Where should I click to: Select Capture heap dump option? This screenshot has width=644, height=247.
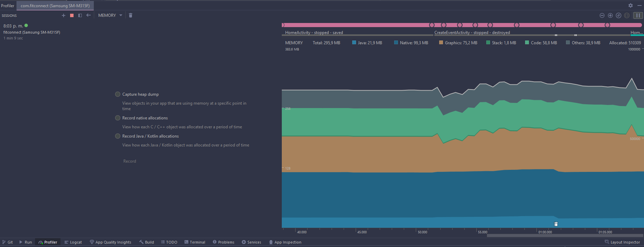(137, 94)
